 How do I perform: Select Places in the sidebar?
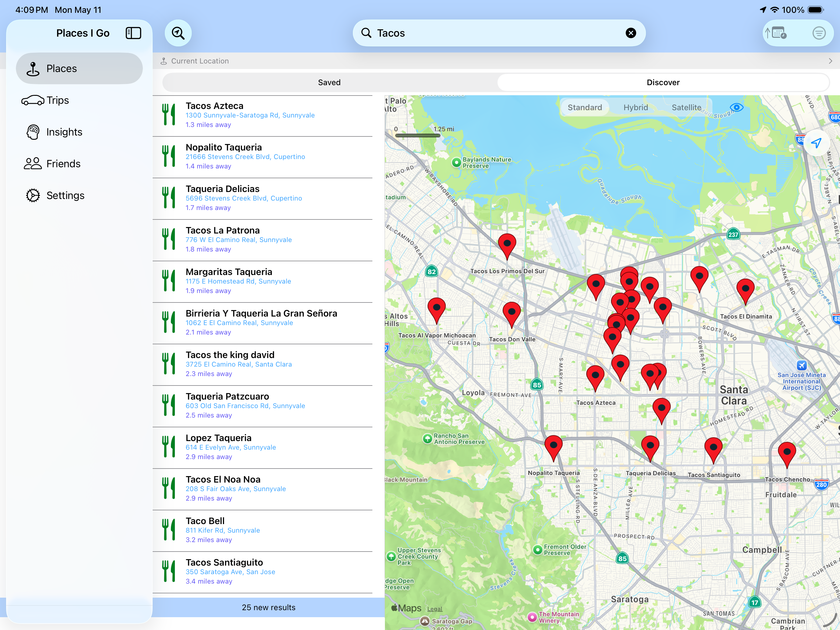tap(79, 68)
